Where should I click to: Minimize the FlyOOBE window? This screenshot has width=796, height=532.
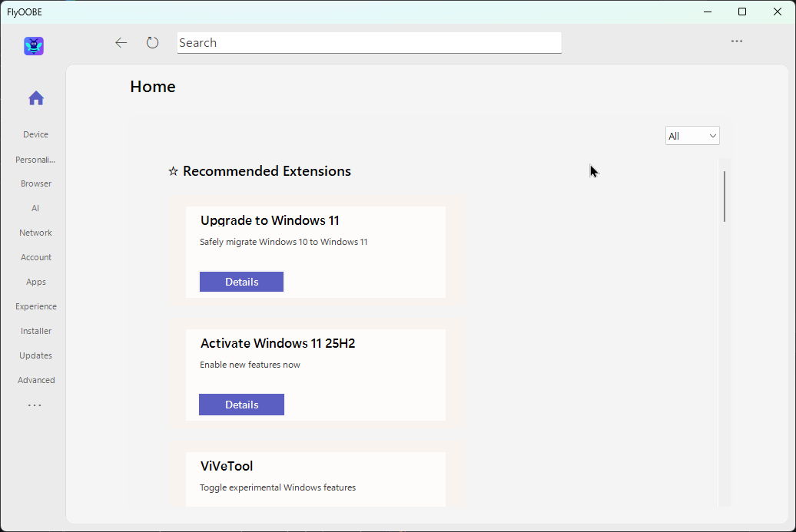click(708, 12)
